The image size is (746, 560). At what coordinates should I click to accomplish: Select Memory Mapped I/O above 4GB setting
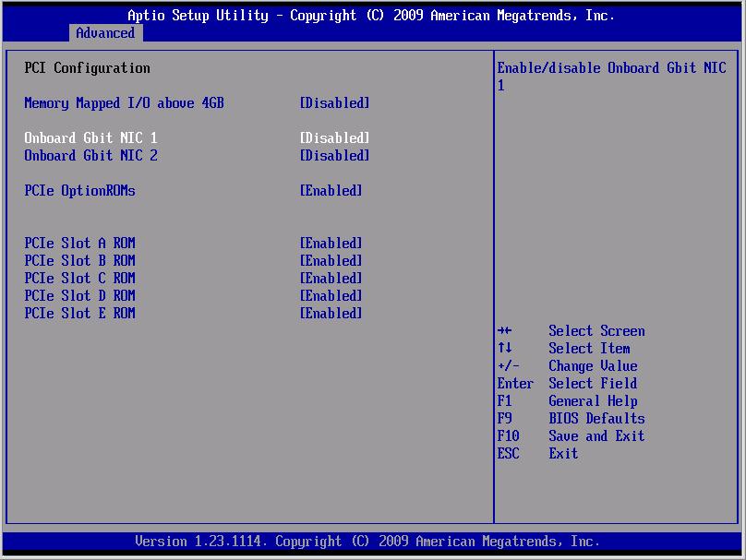(x=124, y=103)
